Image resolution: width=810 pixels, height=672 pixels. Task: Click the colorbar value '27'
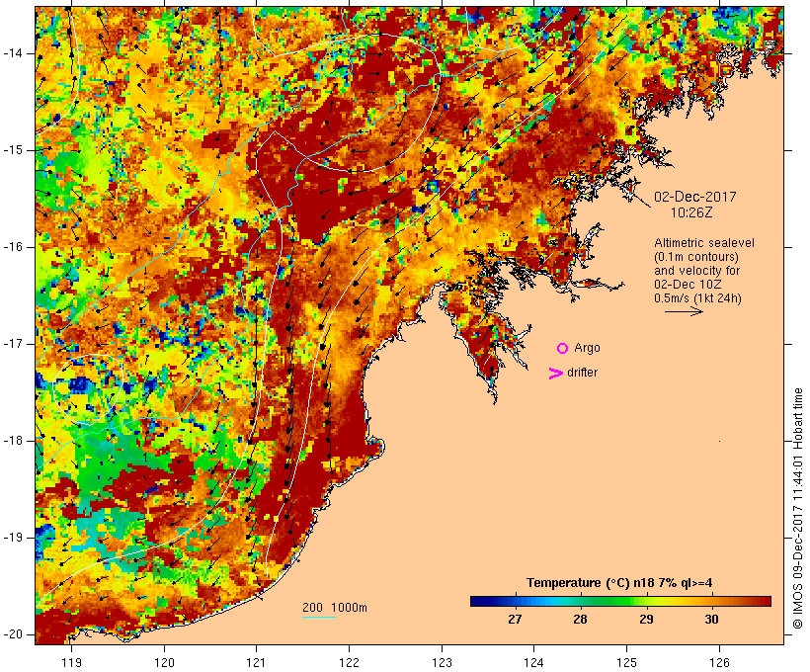[x=515, y=620]
